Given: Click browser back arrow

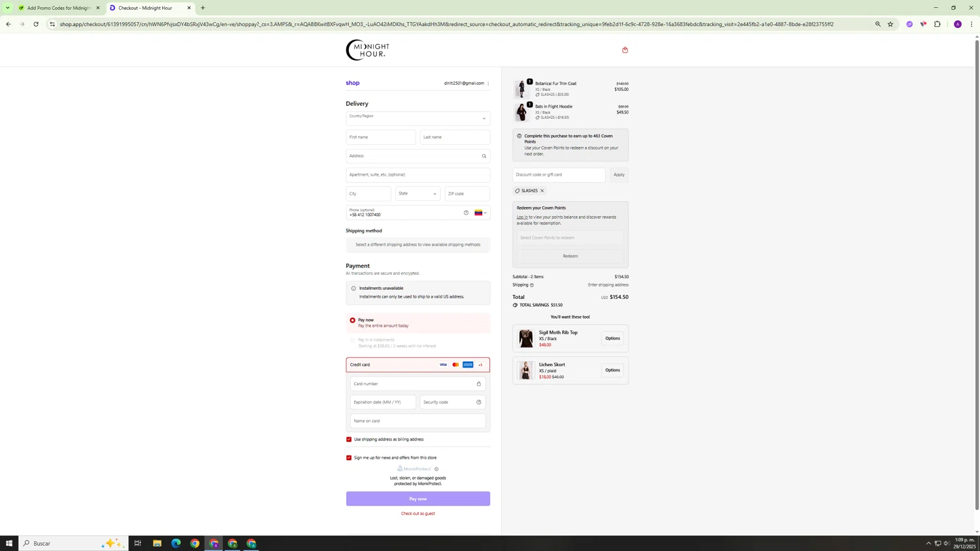Looking at the screenshot, I should pos(8,24).
